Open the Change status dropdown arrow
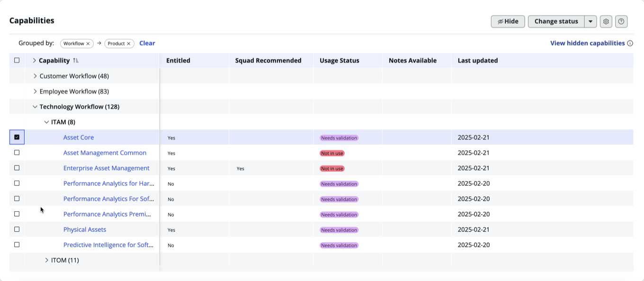This screenshot has height=281, width=644. [590, 21]
